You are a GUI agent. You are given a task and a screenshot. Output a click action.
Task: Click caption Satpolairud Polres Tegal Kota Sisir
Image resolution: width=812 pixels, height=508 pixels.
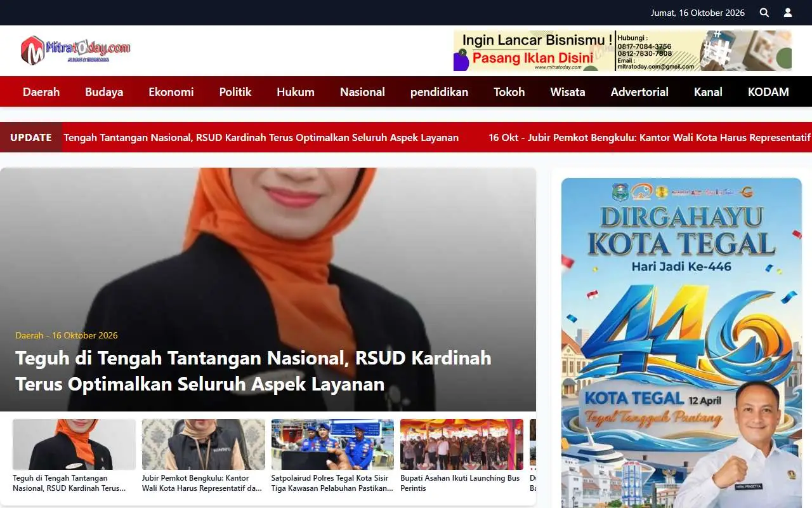(x=332, y=483)
